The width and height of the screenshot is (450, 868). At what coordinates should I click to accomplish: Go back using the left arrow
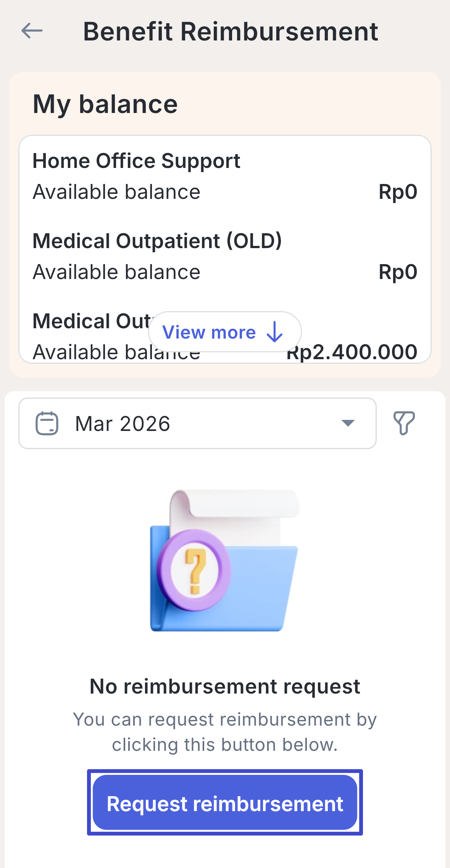click(32, 31)
